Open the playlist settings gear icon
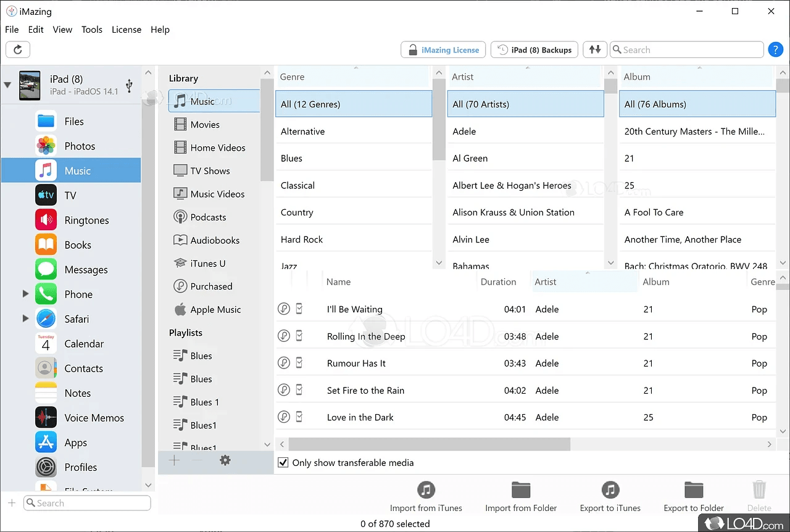 (x=225, y=460)
